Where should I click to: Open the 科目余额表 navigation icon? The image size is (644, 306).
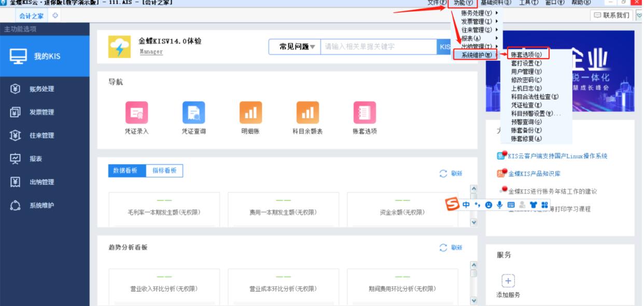tap(307, 112)
